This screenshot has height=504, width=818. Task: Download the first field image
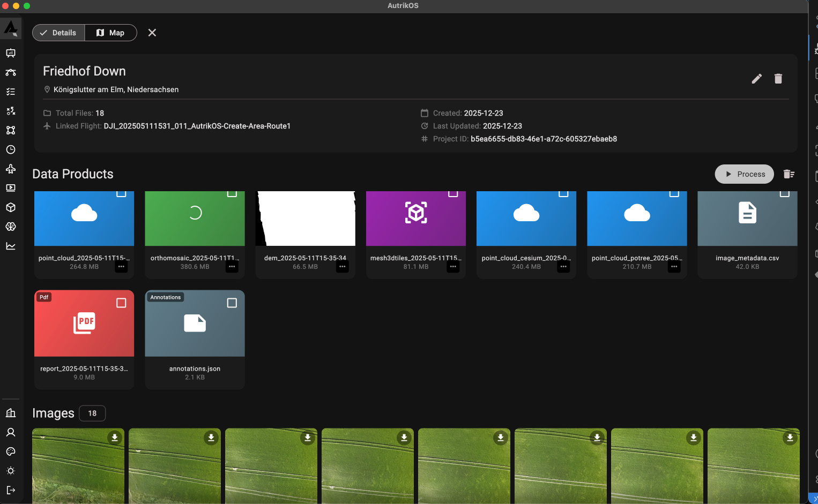pyautogui.click(x=115, y=438)
